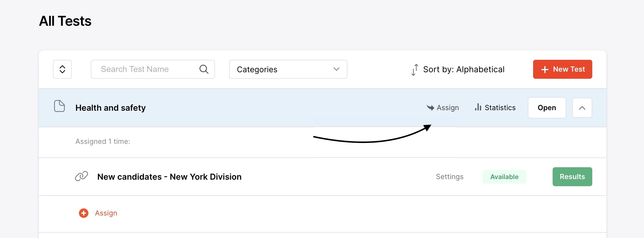Click New candidates - New York Division title

click(x=169, y=177)
